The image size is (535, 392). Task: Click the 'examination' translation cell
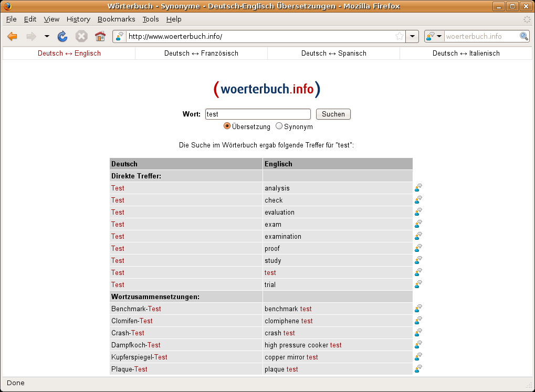pos(338,237)
